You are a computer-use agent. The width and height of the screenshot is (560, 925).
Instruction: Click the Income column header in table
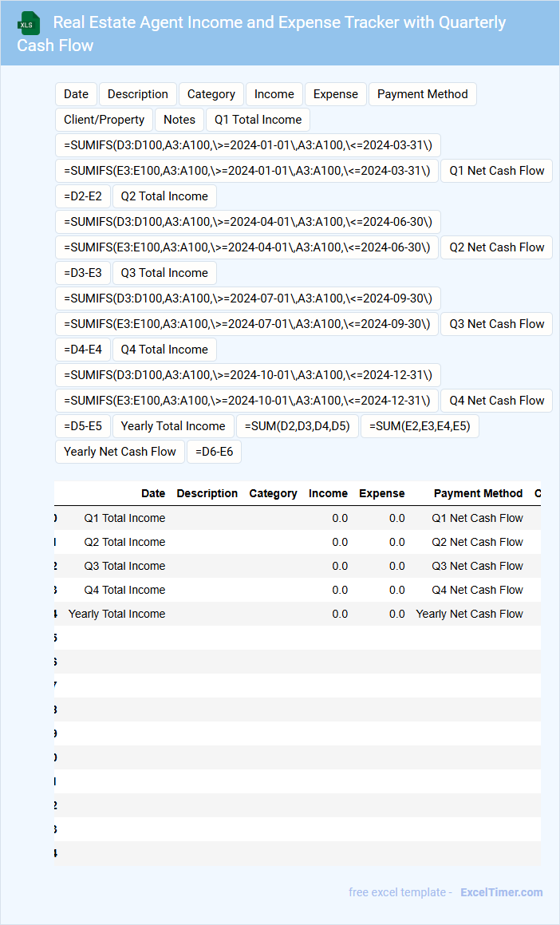tap(328, 494)
